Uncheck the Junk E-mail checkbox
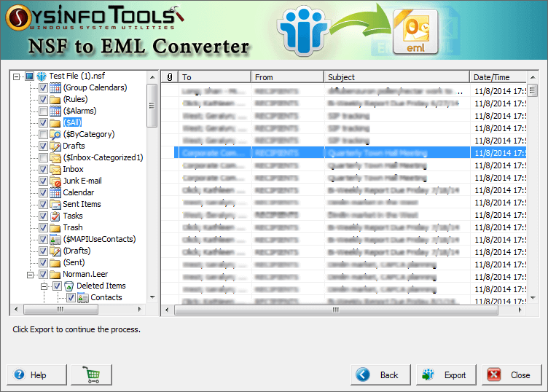This screenshot has width=548, height=392. (43, 181)
